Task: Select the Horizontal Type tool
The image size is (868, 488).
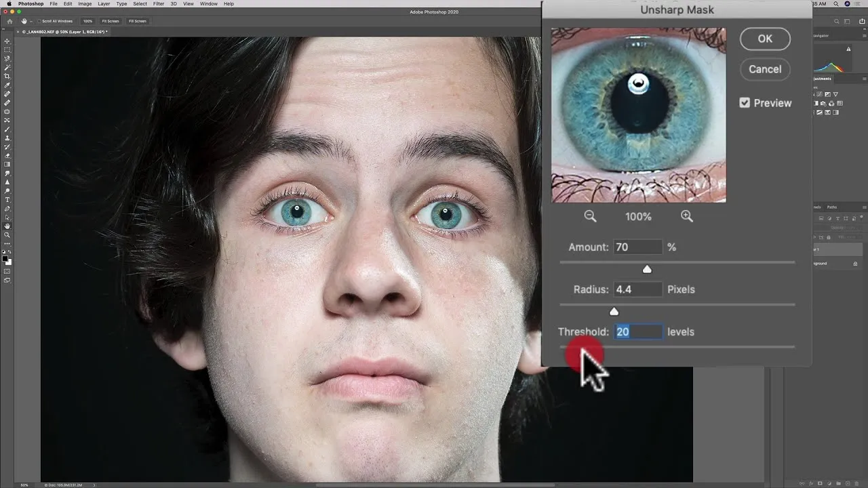Action: click(7, 199)
